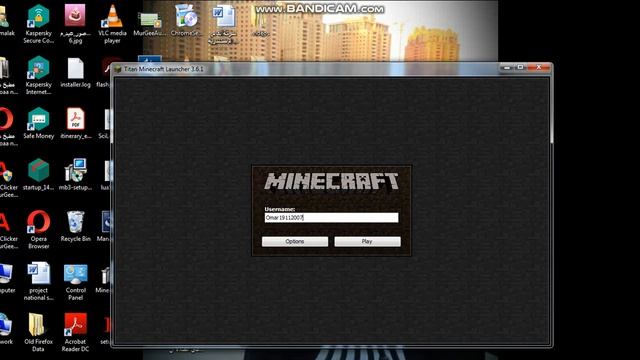Minimize the Titan Minecraft Launcher window
The image size is (640, 360).
[x=507, y=67]
